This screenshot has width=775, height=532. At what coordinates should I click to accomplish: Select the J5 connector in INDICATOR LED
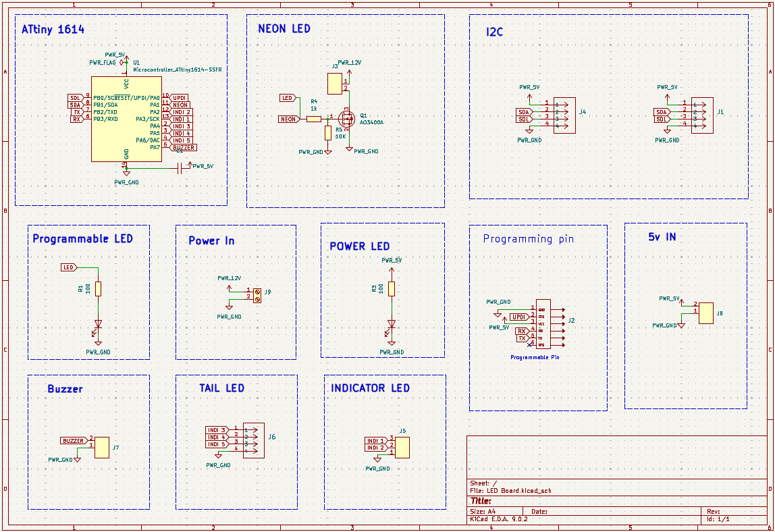[x=402, y=448]
